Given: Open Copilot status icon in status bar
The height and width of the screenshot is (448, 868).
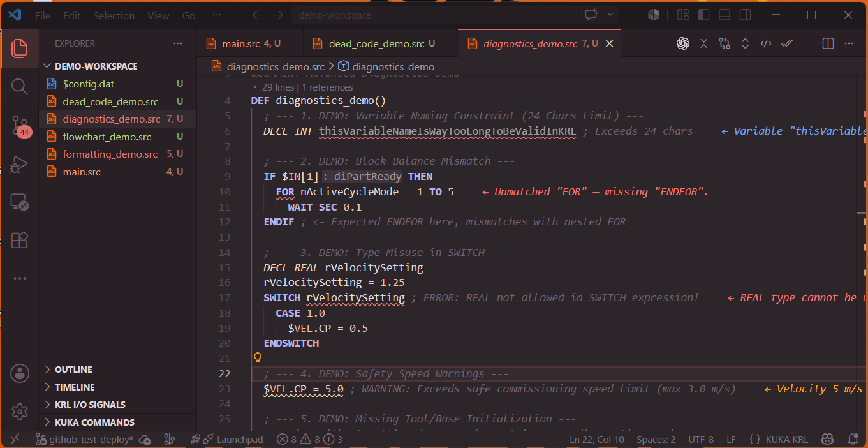Looking at the screenshot, I should coord(828,440).
